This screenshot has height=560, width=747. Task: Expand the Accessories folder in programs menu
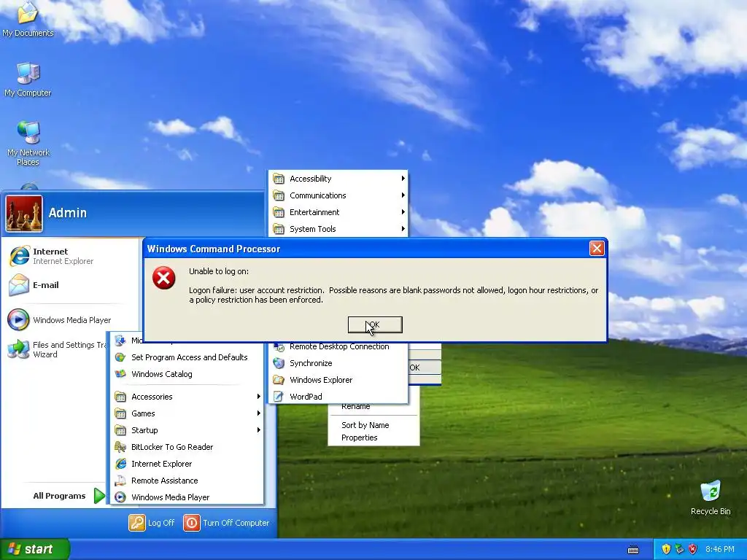(x=187, y=397)
